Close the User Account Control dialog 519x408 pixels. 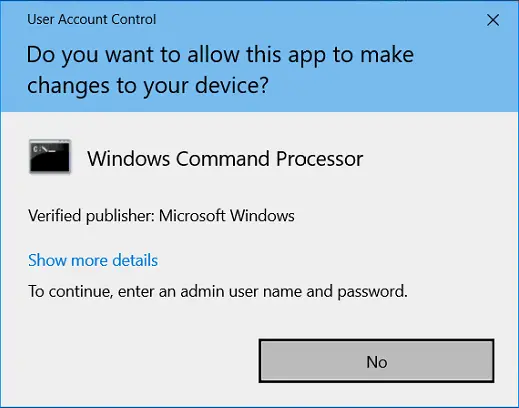tap(493, 20)
